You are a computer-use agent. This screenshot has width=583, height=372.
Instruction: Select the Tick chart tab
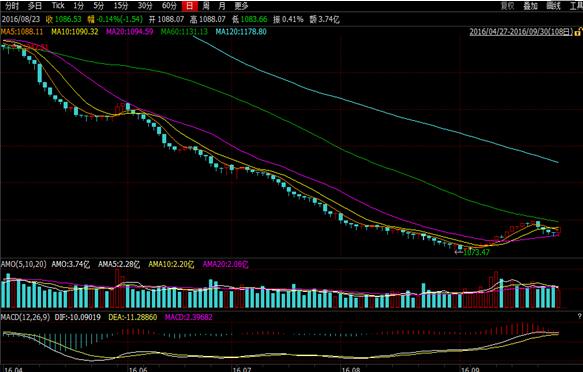[x=58, y=6]
